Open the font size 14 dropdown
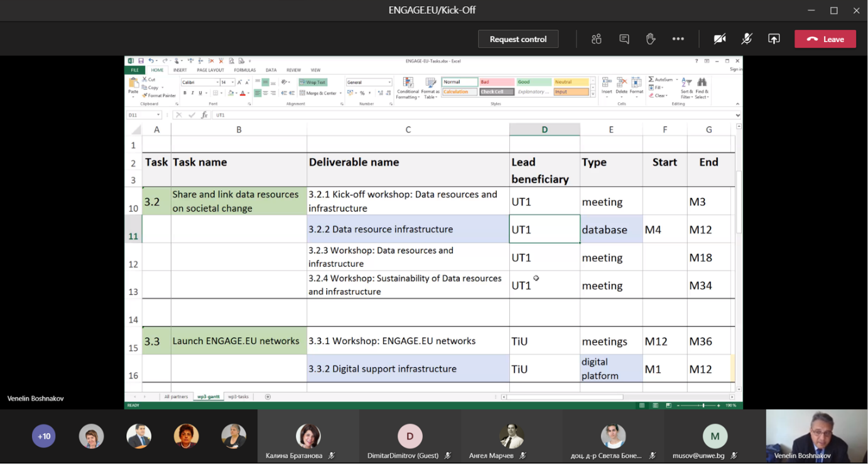Image resolution: width=868 pixels, height=464 pixels. 232,82
